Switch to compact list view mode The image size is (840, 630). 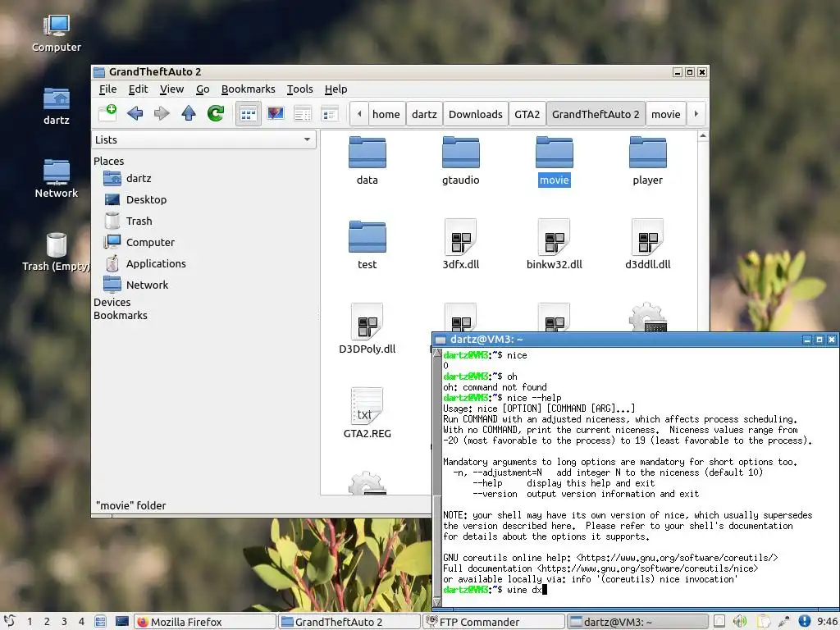(303, 113)
